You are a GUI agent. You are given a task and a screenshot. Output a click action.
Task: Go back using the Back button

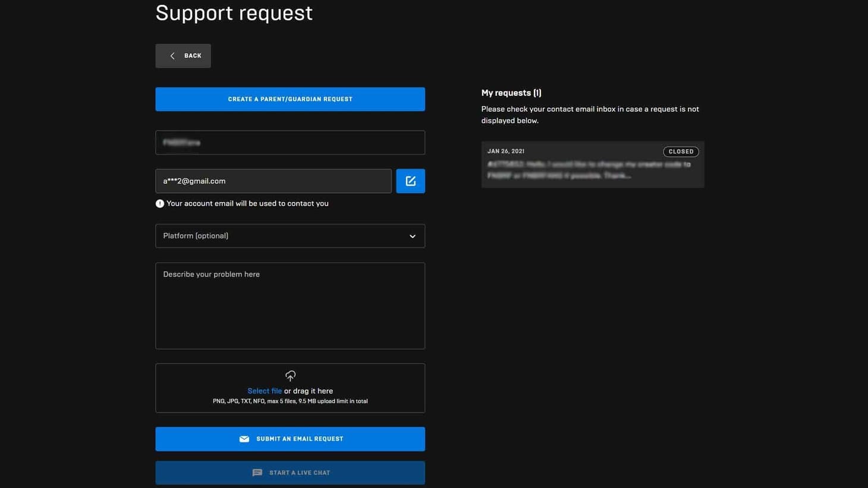point(183,55)
